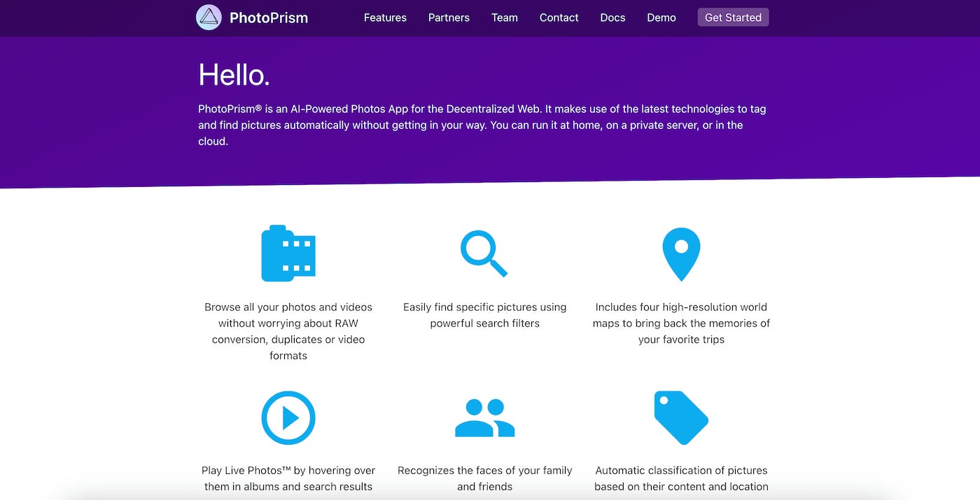Screen dimensions: 980x500
Task: Click the text about RAW conversion and duplicates
Action: pos(288,331)
